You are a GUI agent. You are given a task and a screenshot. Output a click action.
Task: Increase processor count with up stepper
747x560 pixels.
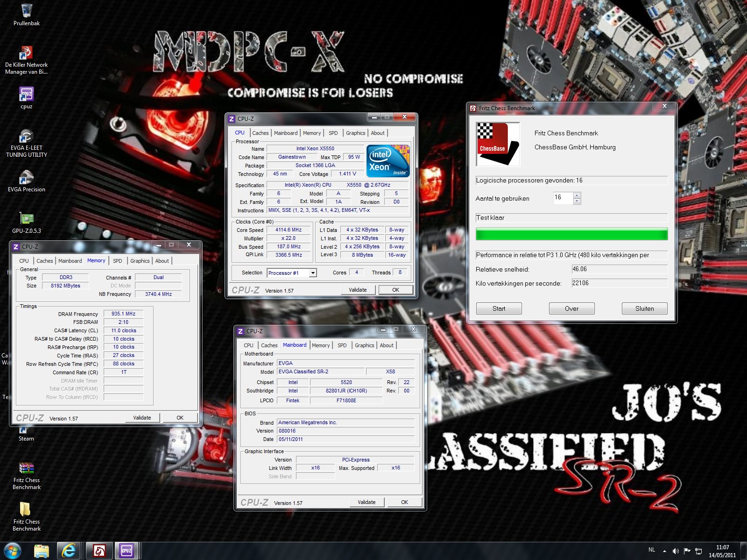(577, 196)
